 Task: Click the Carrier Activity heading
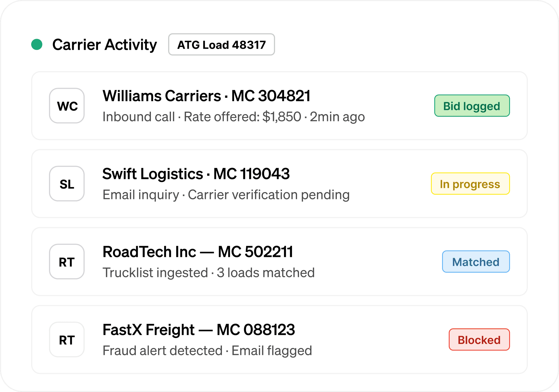coord(105,45)
